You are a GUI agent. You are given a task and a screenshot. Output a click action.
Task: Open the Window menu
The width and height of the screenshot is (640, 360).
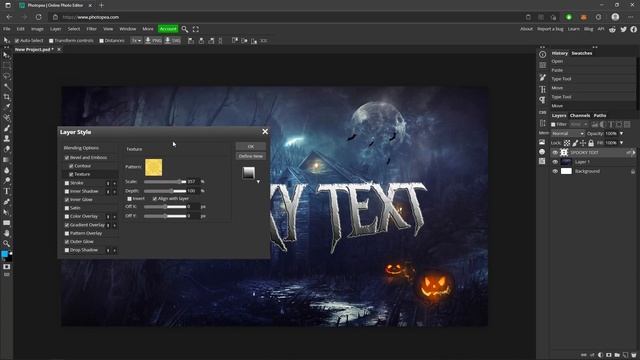pyautogui.click(x=127, y=29)
